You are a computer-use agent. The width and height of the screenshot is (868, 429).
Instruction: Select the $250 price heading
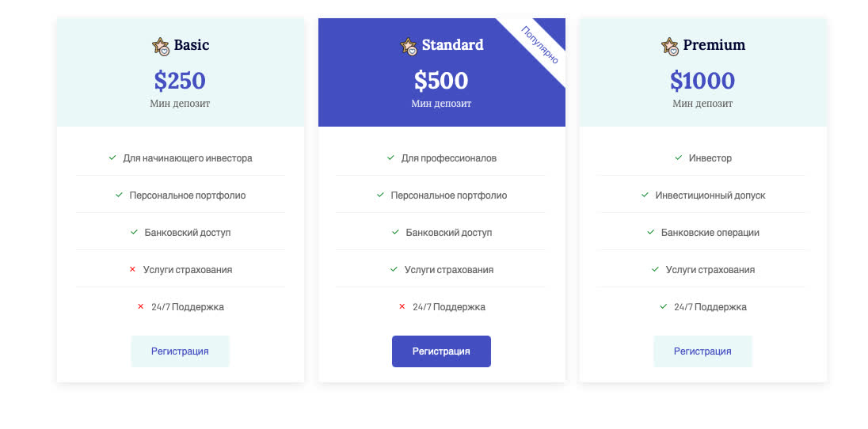click(180, 80)
